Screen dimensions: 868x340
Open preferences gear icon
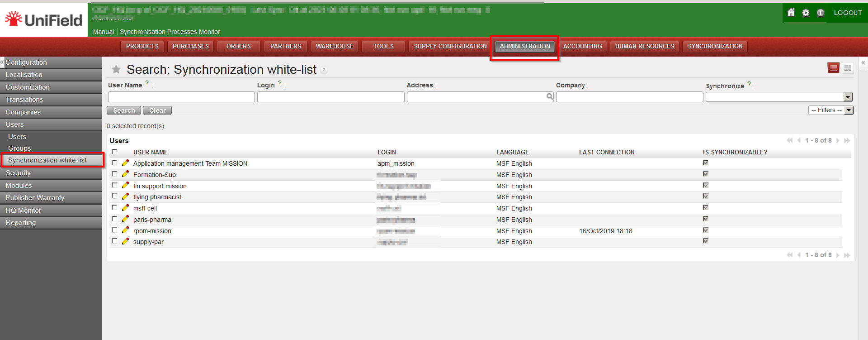806,13
